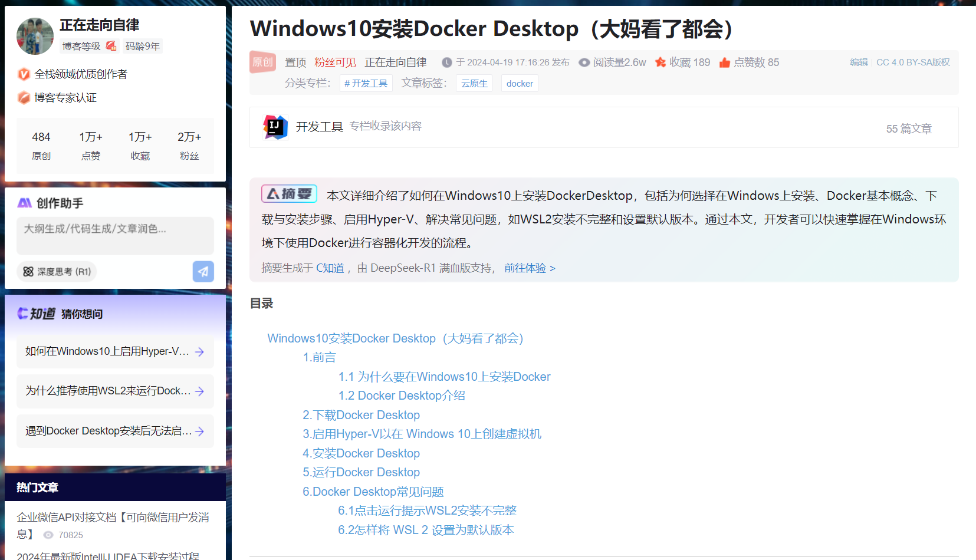This screenshot has height=560, width=976.
Task: Select the 粉丝可见 label
Action: click(x=335, y=62)
